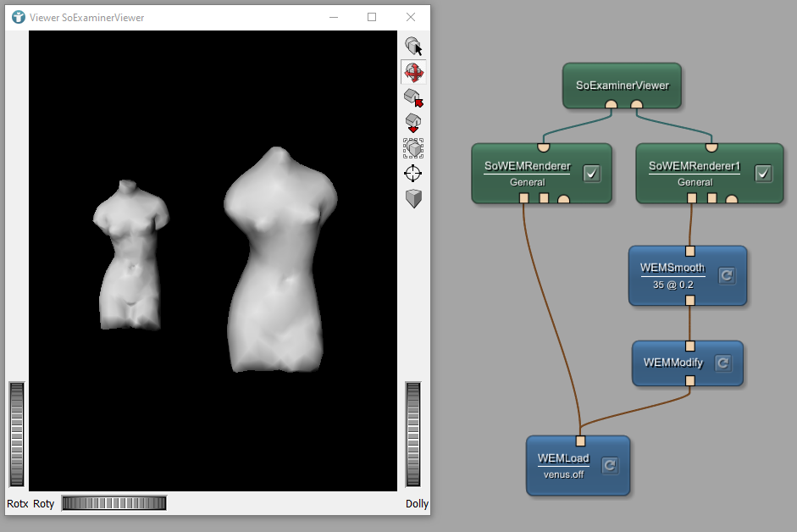797x532 pixels.
Task: Select the SoExaminerViewer module node
Action: (x=622, y=85)
